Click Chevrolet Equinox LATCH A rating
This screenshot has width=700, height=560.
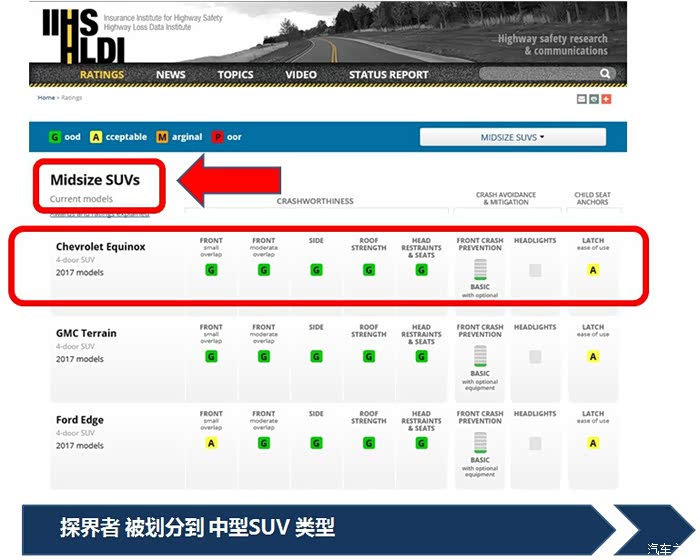click(x=593, y=270)
